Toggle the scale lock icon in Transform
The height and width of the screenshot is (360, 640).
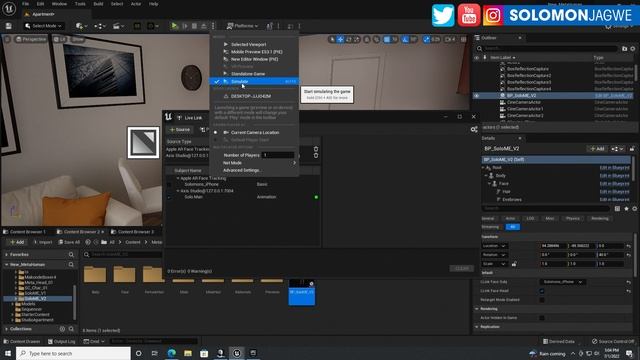tap(514, 264)
